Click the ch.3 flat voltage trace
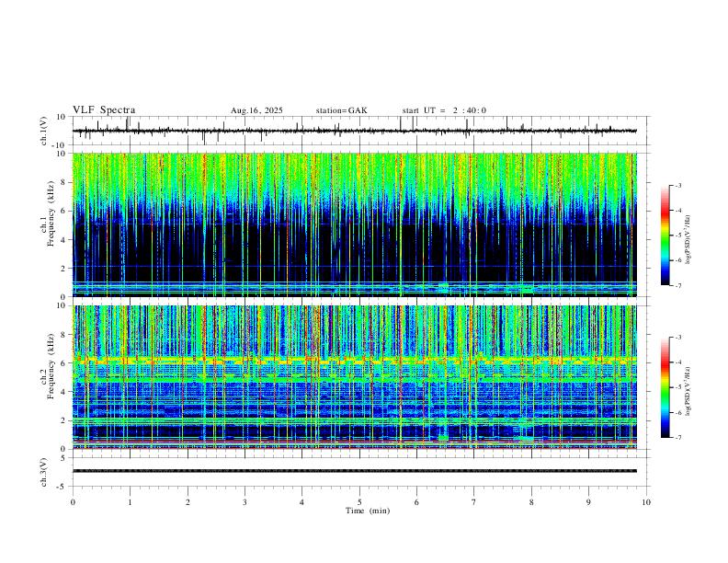 click(x=355, y=471)
